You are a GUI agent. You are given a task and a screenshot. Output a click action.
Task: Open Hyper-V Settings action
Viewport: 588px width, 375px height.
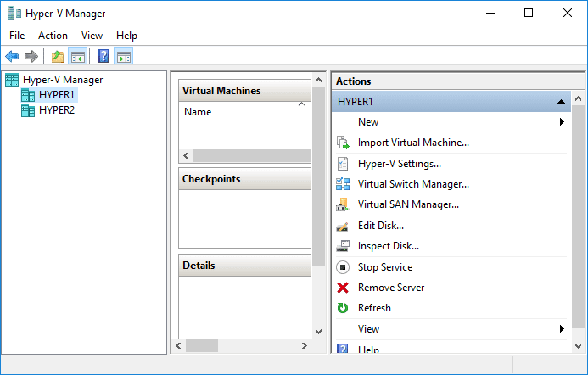tap(400, 164)
